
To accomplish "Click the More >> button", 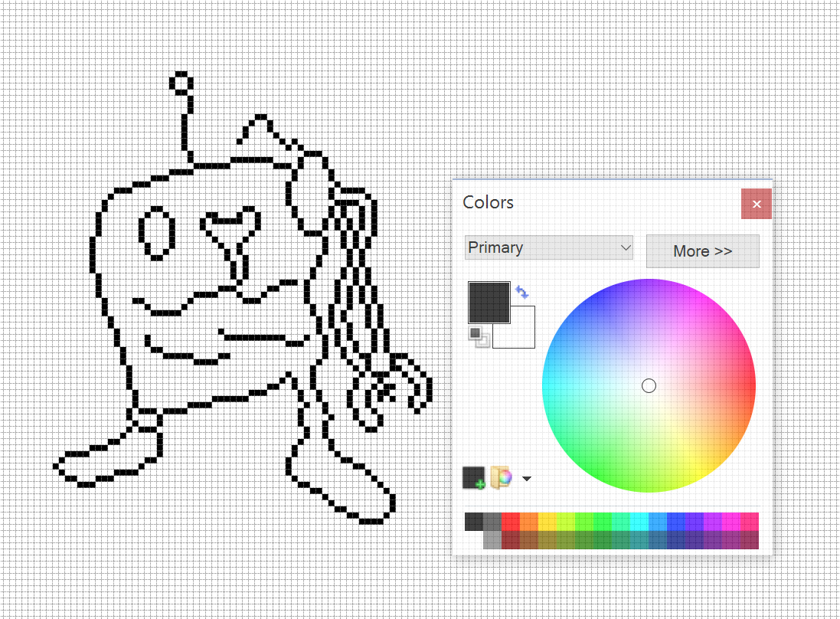I will point(702,251).
